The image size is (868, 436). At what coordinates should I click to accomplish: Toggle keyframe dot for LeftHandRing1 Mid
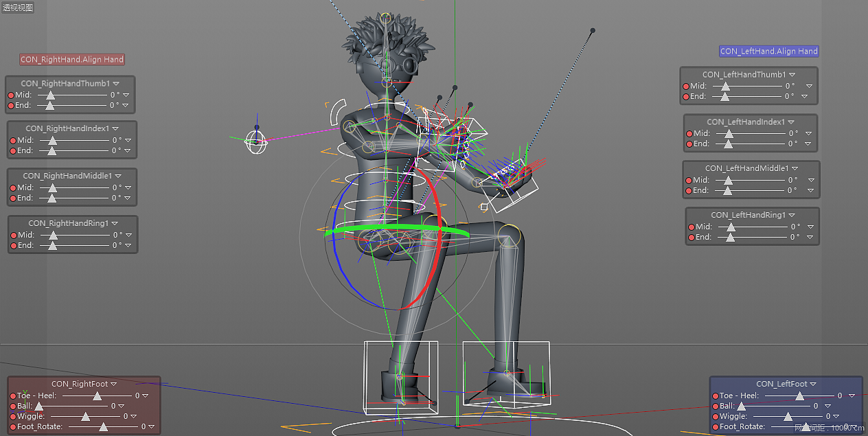(x=692, y=227)
